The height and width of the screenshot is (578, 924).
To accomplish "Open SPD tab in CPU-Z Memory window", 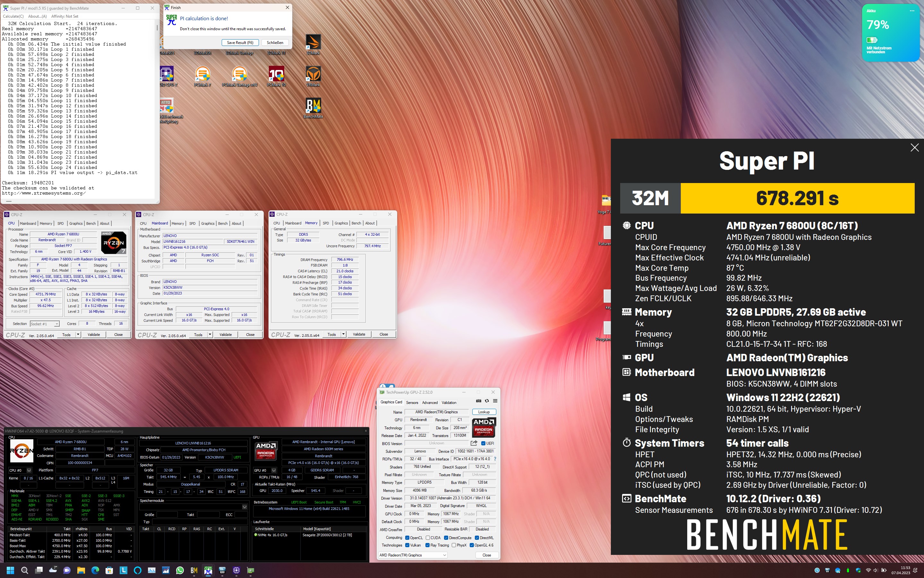I will (x=326, y=223).
